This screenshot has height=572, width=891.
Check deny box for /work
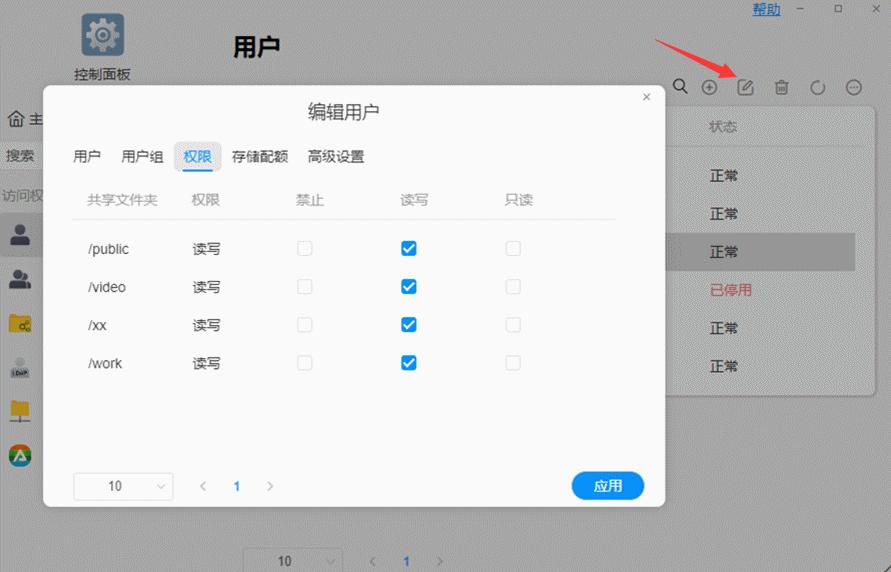(305, 362)
